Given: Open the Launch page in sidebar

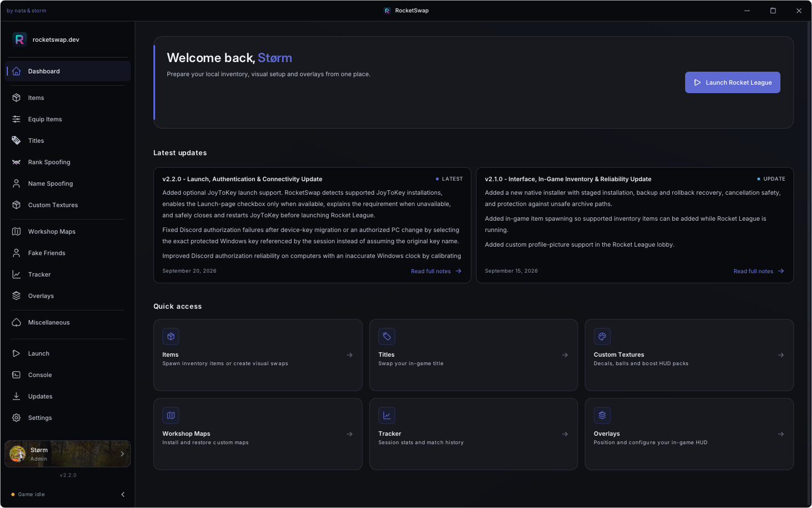Looking at the screenshot, I should click(68, 353).
